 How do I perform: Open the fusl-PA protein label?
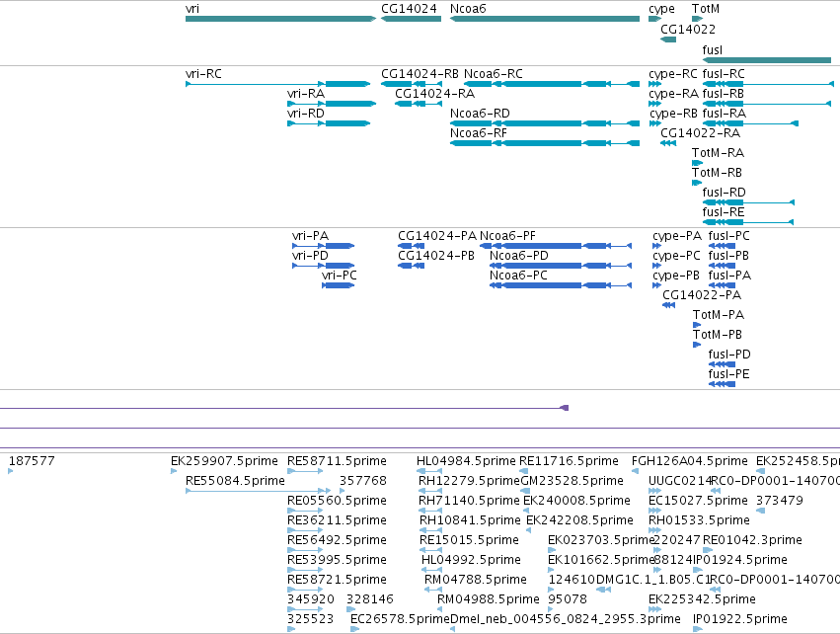[x=729, y=276]
